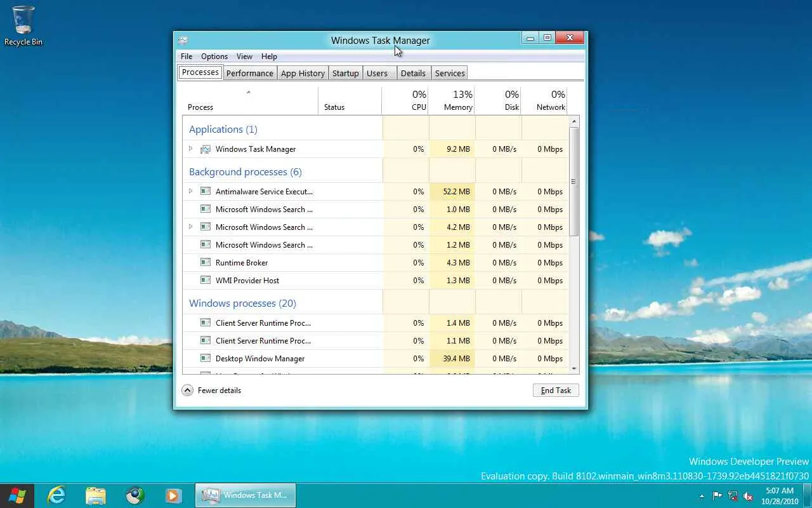Screen dimensions: 812x508
Task: Select the Desktop Window Manager process name
Action: [260, 359]
